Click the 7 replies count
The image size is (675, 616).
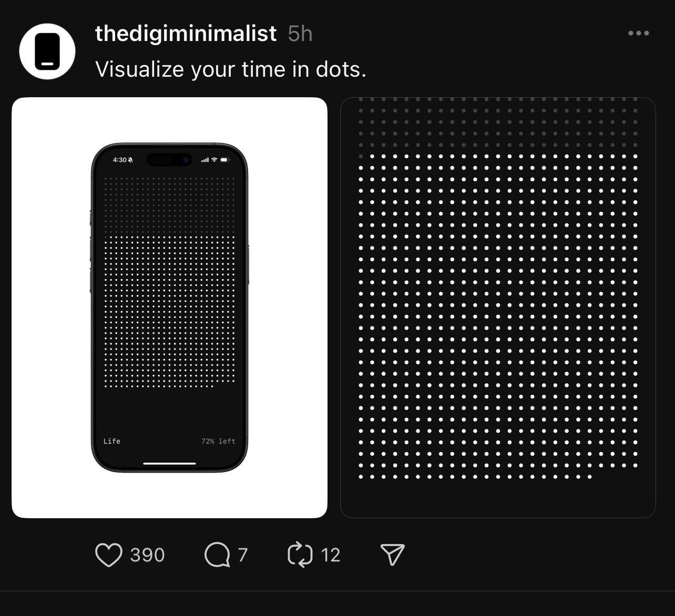[242, 555]
